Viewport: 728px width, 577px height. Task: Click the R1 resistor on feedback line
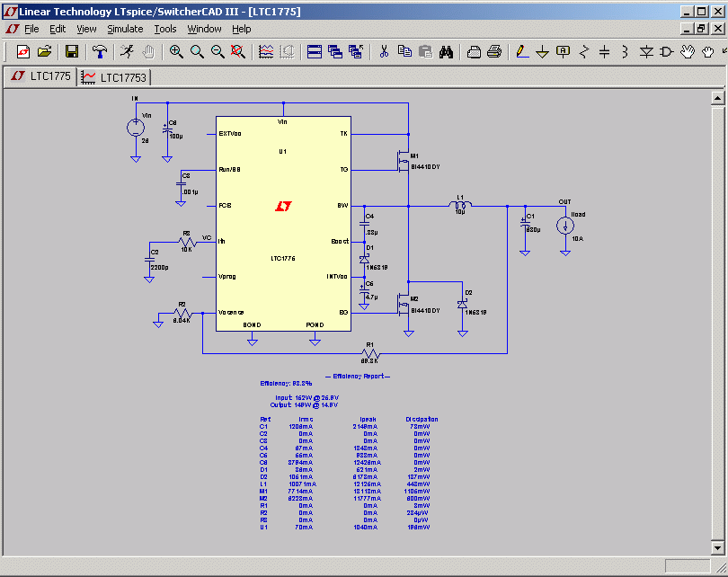coord(370,354)
